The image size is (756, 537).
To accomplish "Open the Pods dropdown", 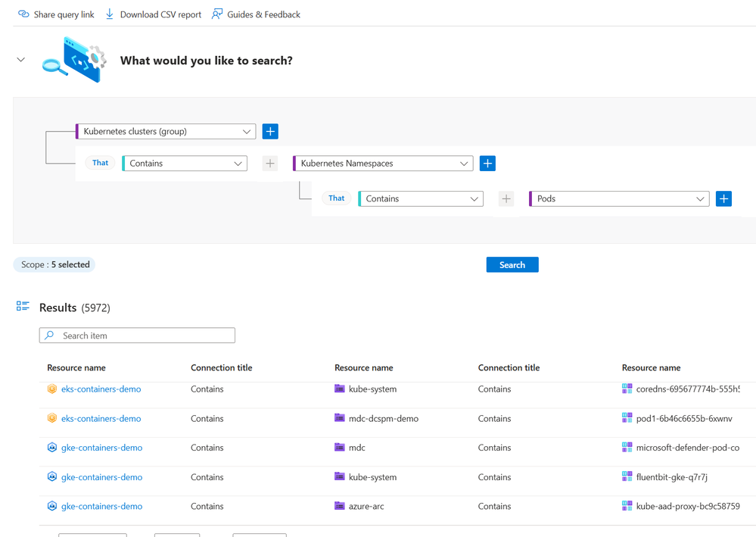I will [619, 198].
